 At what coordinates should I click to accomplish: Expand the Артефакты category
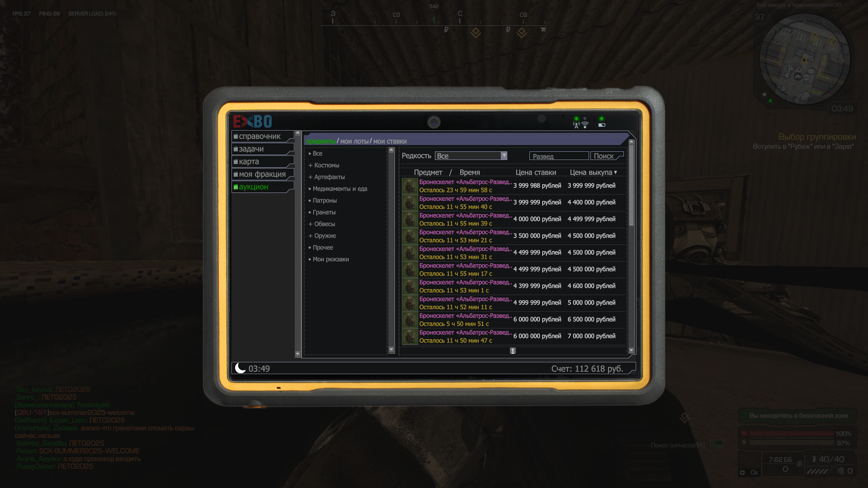[329, 177]
